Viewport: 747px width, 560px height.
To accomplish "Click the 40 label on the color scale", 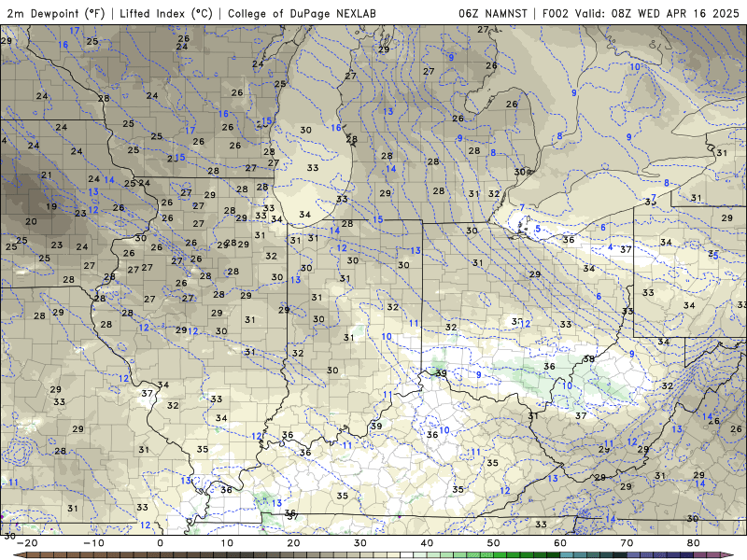I will click(427, 543).
